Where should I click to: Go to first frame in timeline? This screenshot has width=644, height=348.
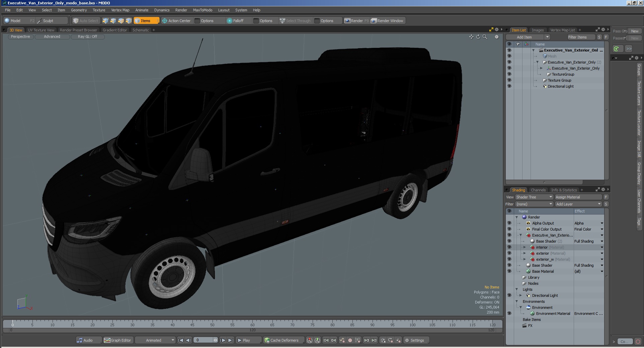pos(180,340)
